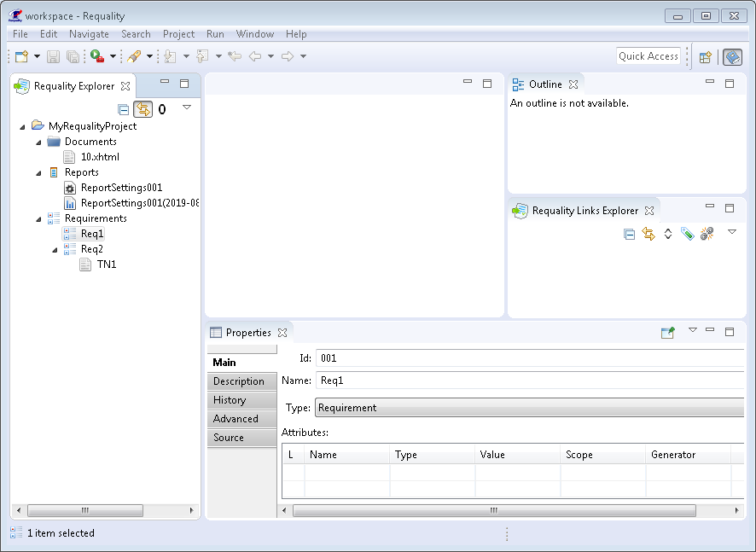Viewport: 756px width, 552px height.
Task: Open the Advanced properties section
Action: tap(242, 419)
